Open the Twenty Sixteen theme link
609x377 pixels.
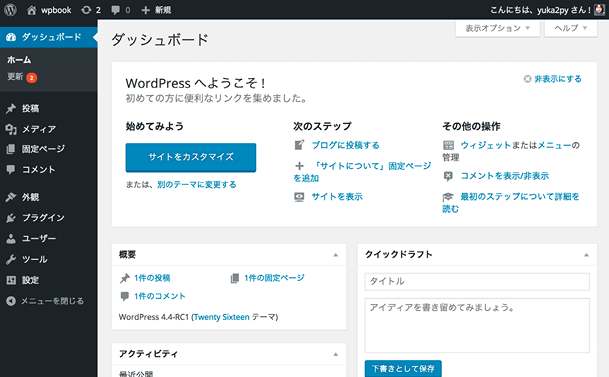pyautogui.click(x=221, y=317)
